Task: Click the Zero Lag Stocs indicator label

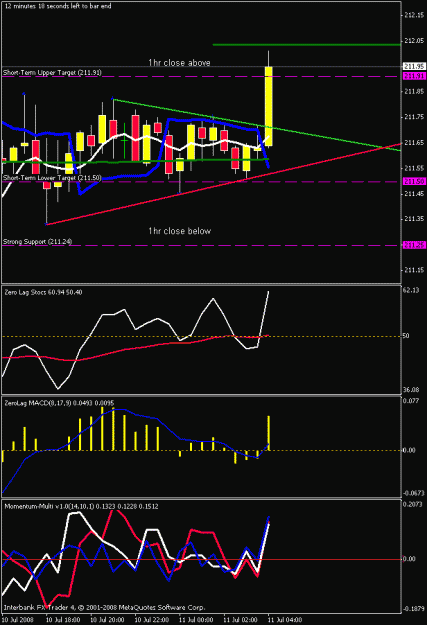Action: (43, 293)
